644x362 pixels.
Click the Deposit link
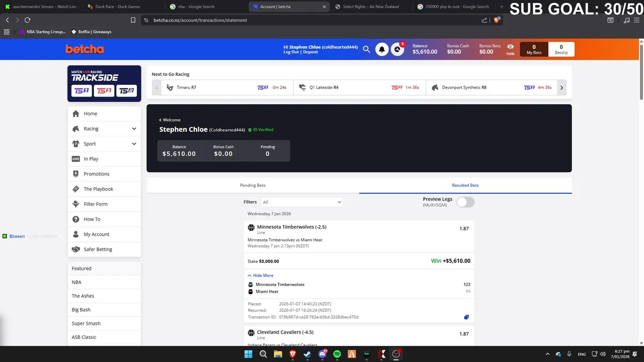[310, 52]
